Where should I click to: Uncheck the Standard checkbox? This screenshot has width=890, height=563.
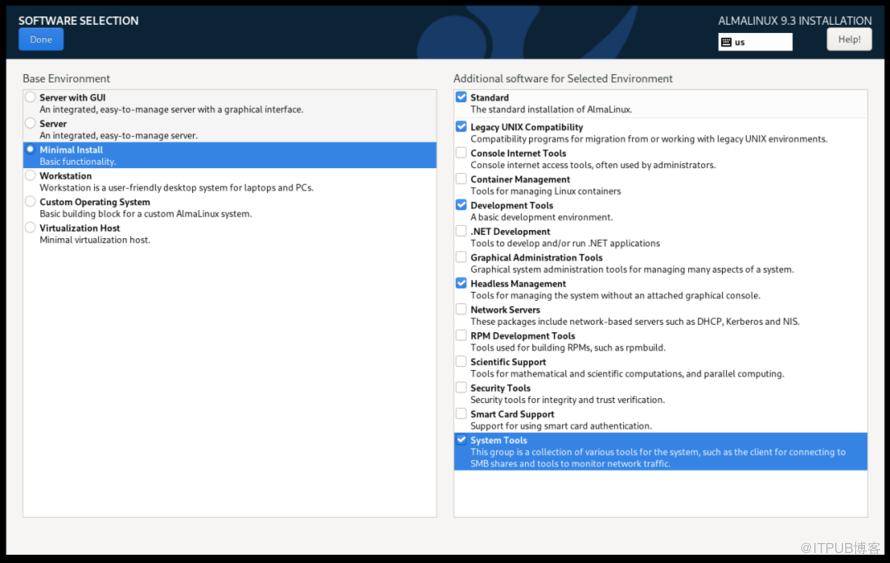461,97
